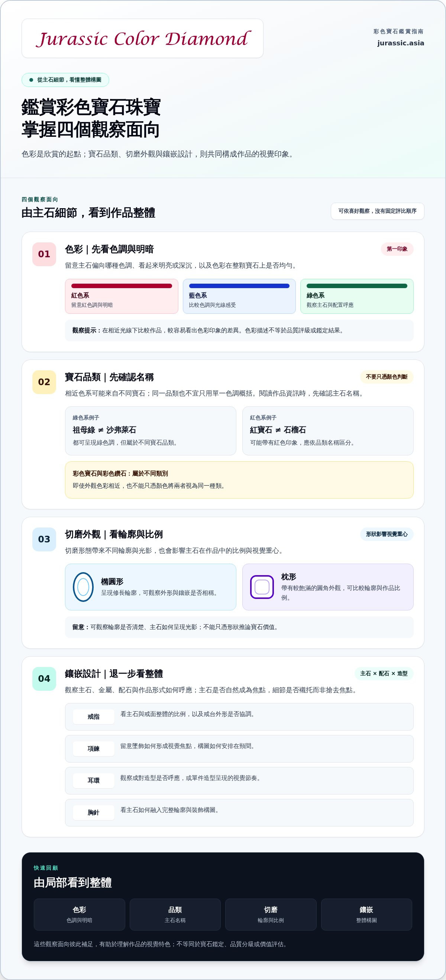The height and width of the screenshot is (980, 446).
Task: Click the 藍色系 card title
Action: [x=198, y=295]
